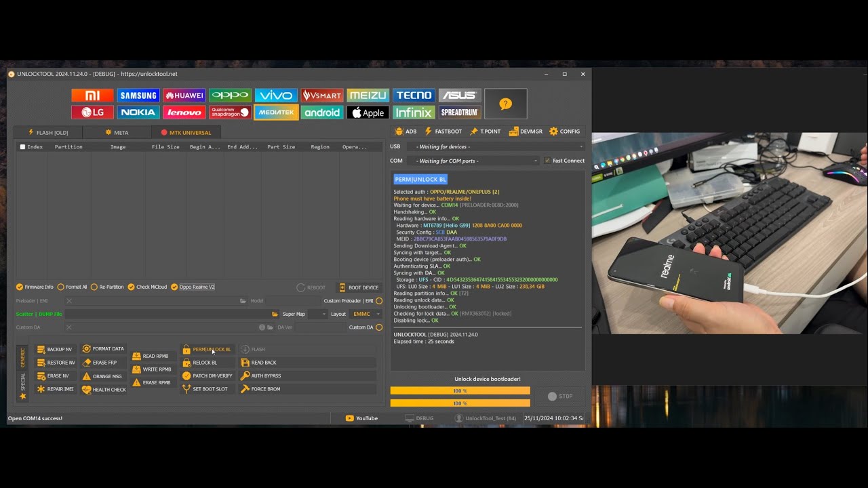Enable the Custom DA toggle

tap(379, 327)
